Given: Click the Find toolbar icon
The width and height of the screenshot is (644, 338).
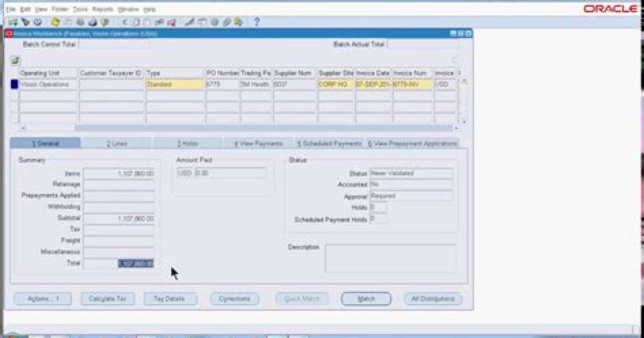Looking at the screenshot, I should (25, 22).
